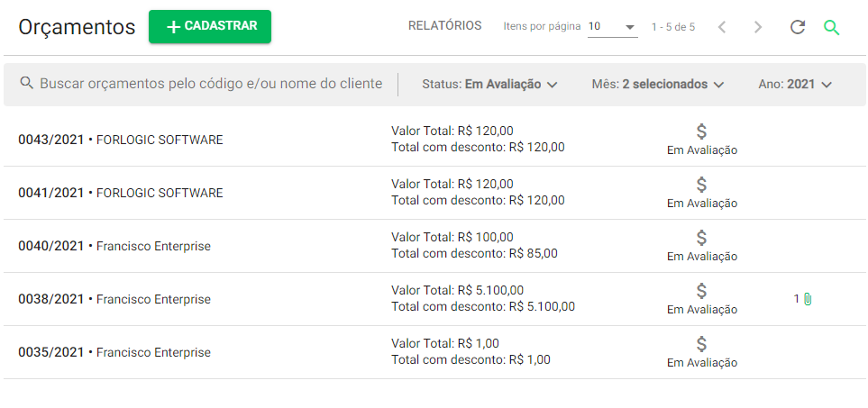This screenshot has width=868, height=408.
Task: Expand the Mês: 2 selecionados filter
Action: [658, 84]
